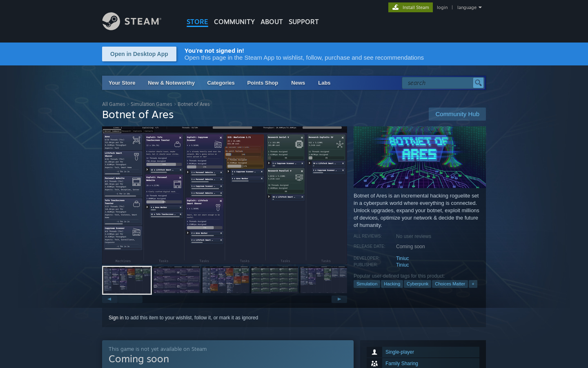Click the Botnet of Ares page title
588x368 pixels.
138,114
